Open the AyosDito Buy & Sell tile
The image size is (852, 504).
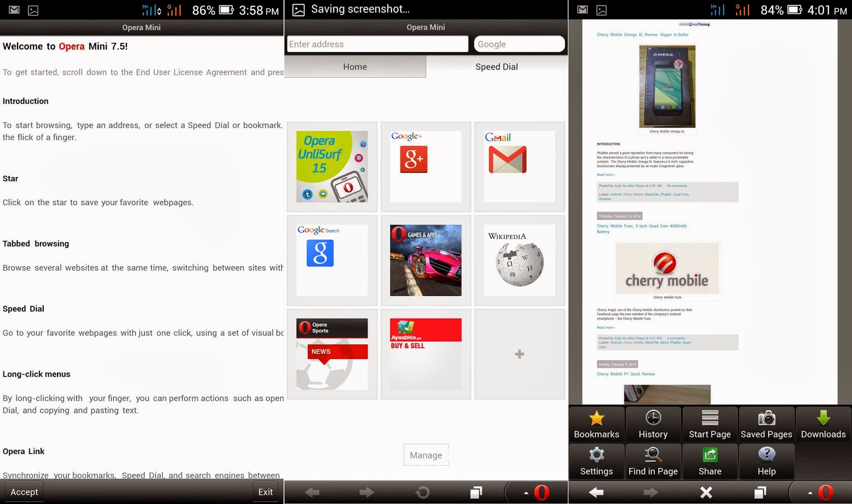point(426,354)
